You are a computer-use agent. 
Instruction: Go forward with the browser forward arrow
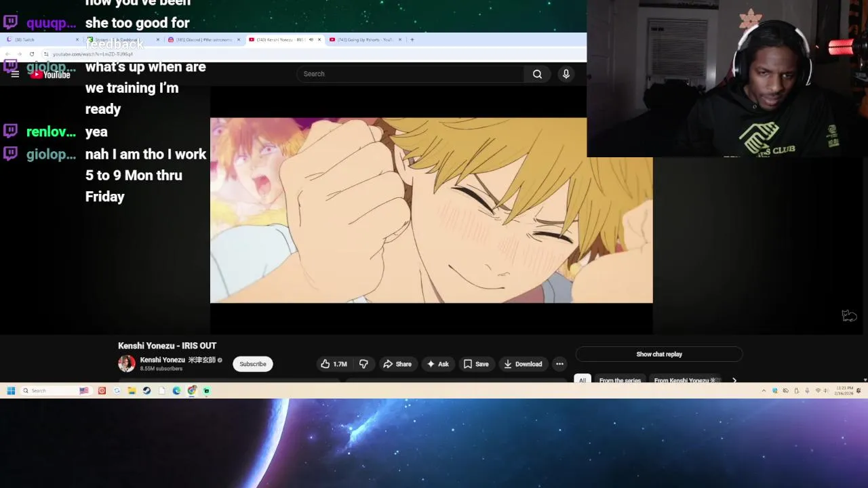click(x=19, y=54)
